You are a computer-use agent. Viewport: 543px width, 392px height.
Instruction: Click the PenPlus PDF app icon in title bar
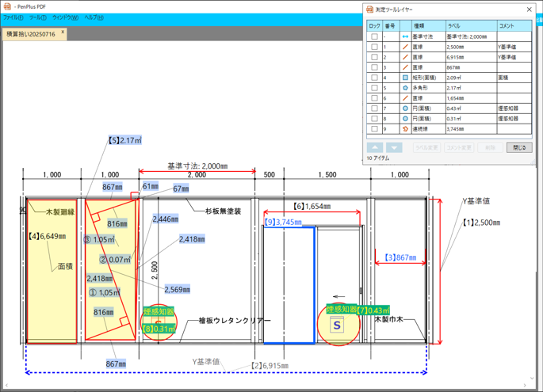click(7, 6)
